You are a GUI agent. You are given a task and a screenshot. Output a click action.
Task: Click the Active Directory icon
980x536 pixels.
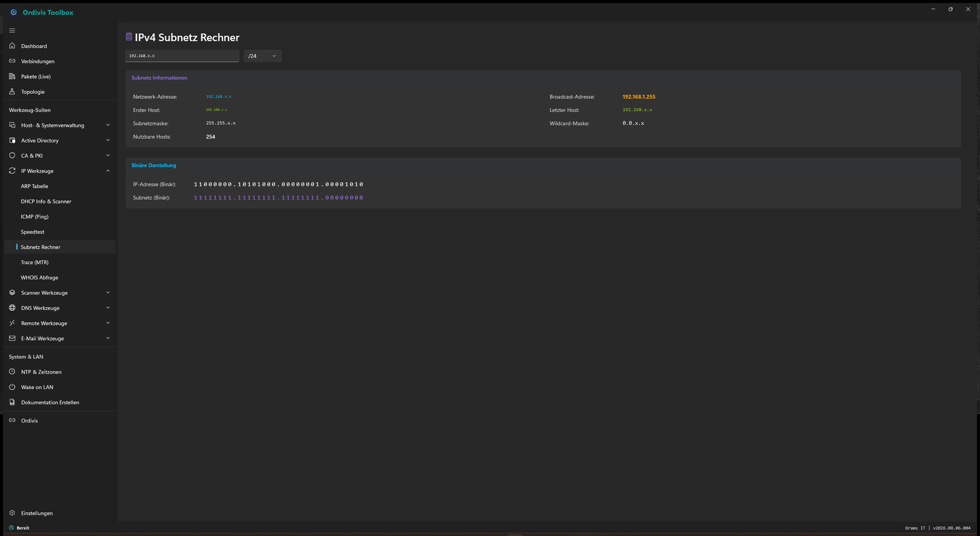[12, 140]
